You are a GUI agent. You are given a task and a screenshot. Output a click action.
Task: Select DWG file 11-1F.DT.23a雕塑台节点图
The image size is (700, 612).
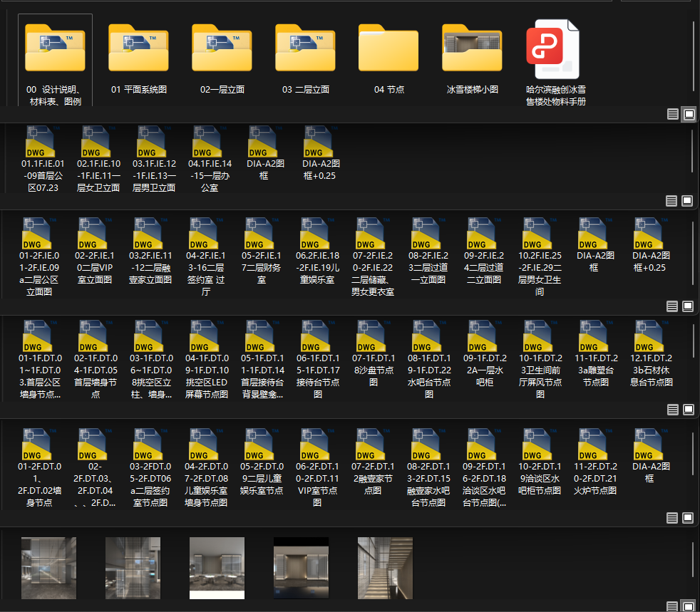[596, 353]
